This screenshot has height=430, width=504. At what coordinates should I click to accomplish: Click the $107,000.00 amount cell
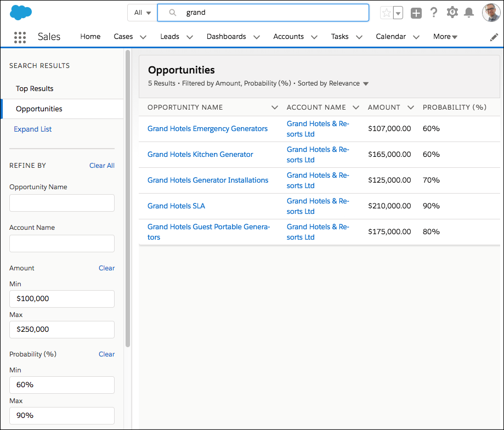[389, 128]
